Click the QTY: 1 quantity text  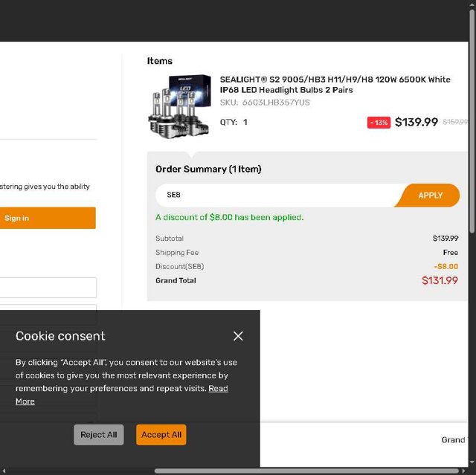click(x=234, y=122)
